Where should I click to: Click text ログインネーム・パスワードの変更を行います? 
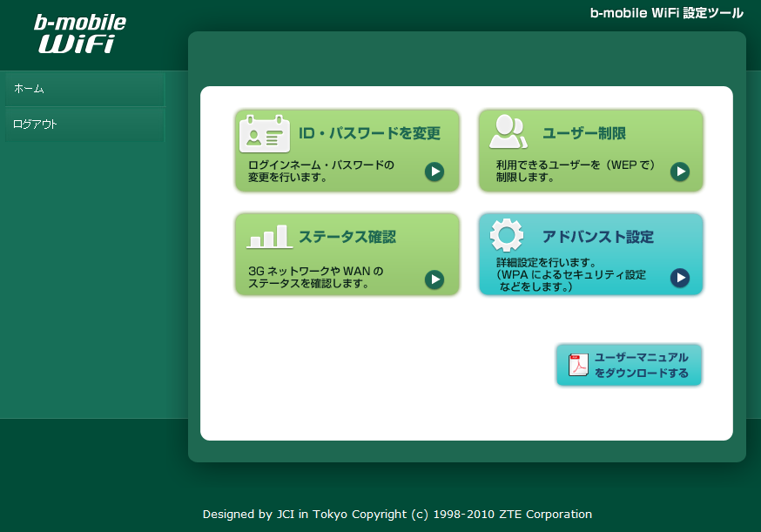tap(320, 171)
